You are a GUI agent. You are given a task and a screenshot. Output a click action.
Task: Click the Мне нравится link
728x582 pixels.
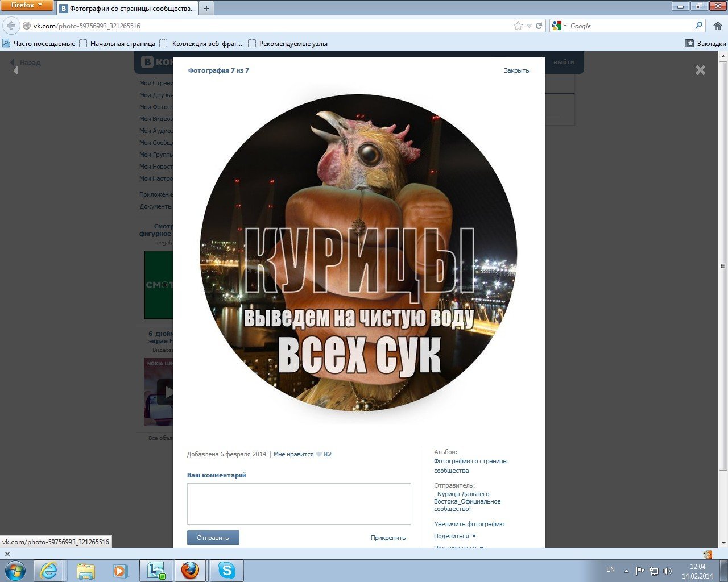[x=293, y=454]
